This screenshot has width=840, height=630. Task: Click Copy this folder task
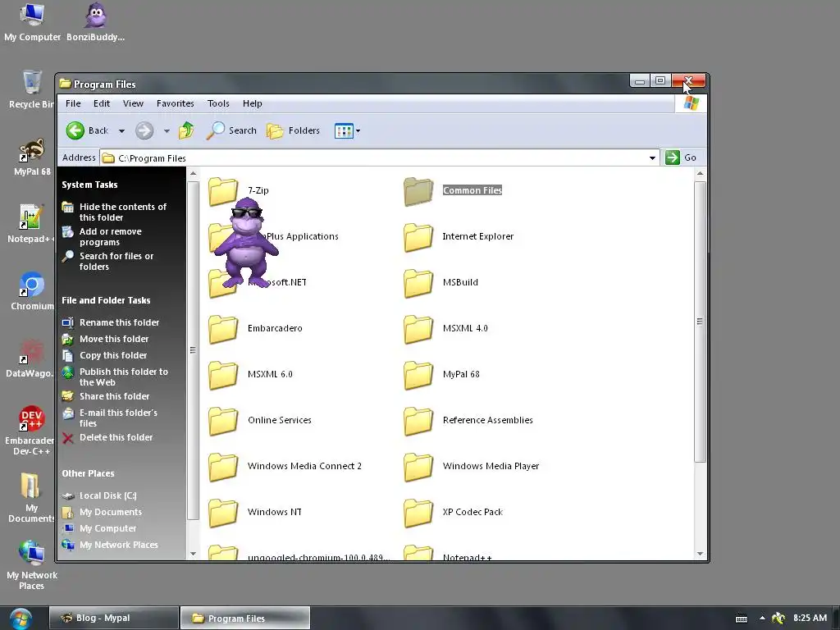coord(113,355)
